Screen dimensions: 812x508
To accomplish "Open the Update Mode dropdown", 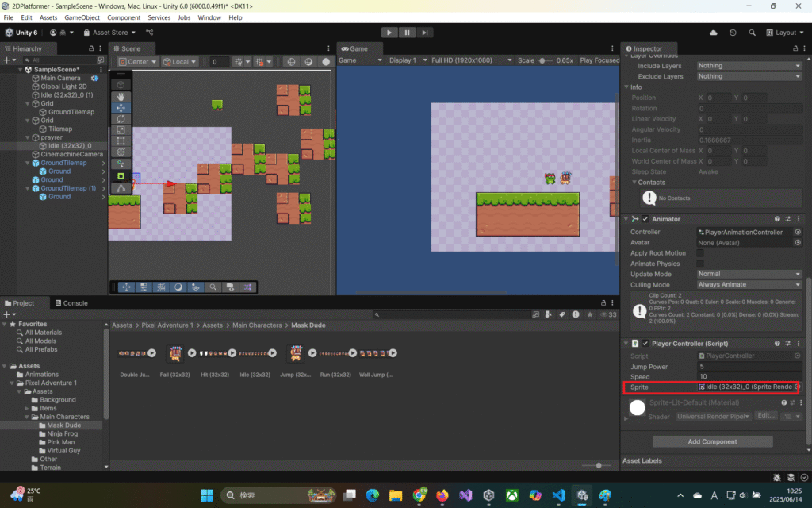I will pos(749,274).
